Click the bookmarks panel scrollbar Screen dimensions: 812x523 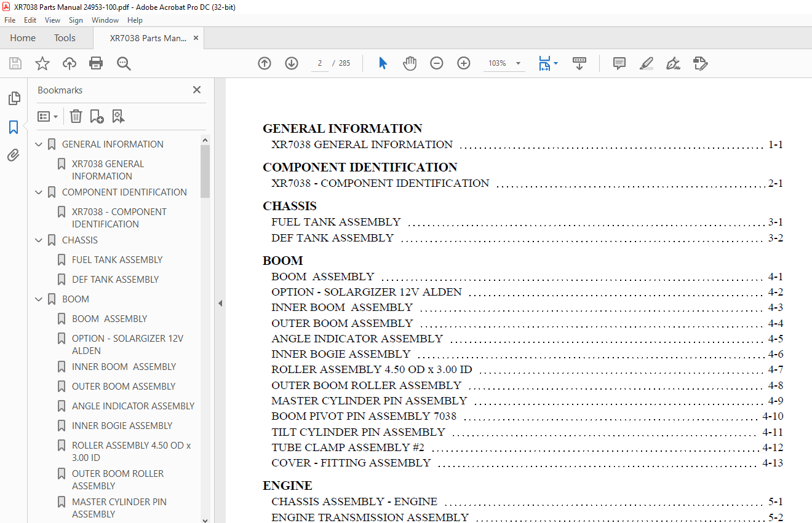pos(205,171)
